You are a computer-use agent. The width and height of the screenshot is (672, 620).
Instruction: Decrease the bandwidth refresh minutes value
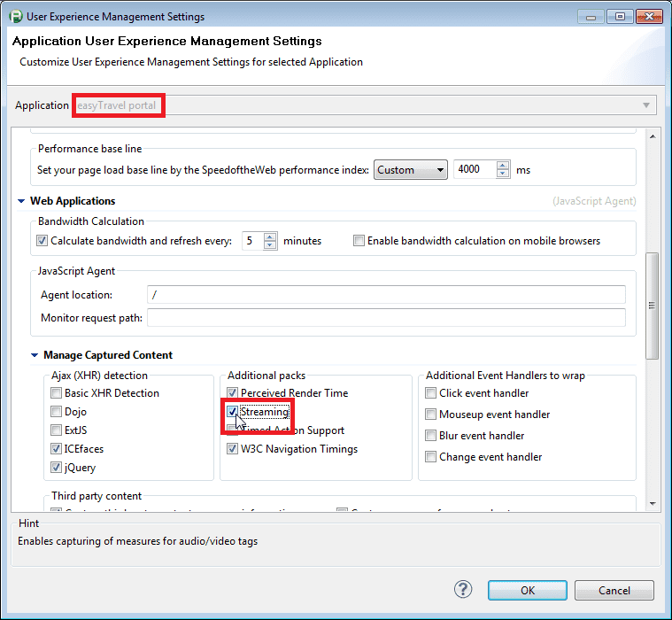click(x=269, y=244)
